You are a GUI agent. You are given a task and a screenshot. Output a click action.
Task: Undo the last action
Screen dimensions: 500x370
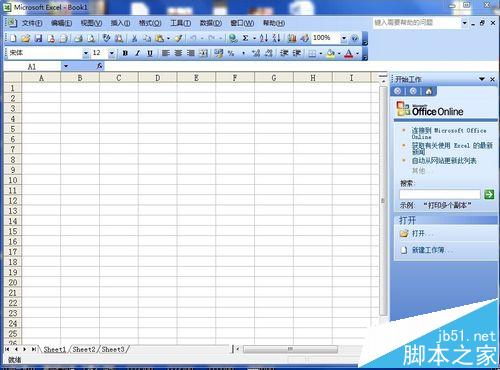tap(194, 38)
